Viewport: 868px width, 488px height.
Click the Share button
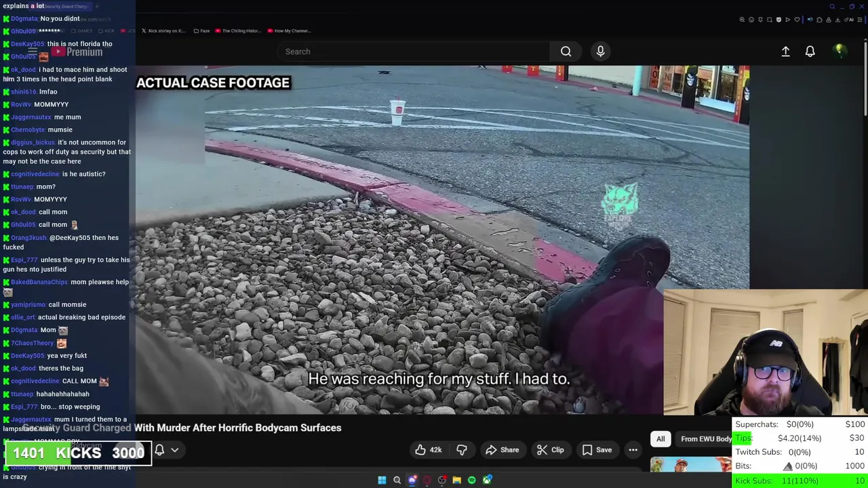coord(502,450)
